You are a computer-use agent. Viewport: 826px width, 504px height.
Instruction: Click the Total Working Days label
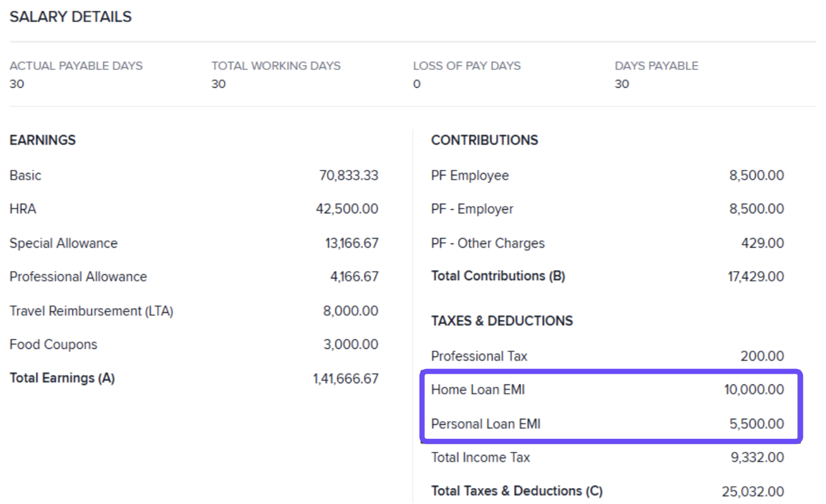pyautogui.click(x=276, y=66)
